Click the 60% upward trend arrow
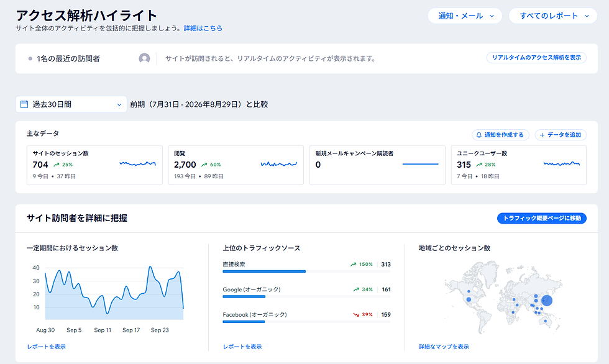 pos(204,165)
